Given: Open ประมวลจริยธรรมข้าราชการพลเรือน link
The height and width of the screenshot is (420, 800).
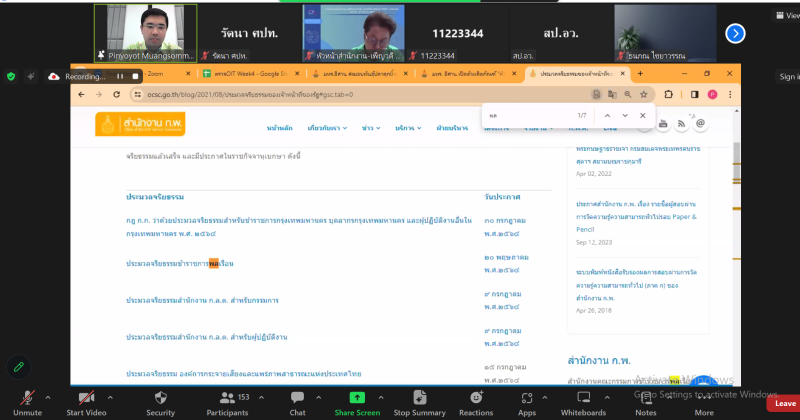Looking at the screenshot, I should pyautogui.click(x=180, y=263).
